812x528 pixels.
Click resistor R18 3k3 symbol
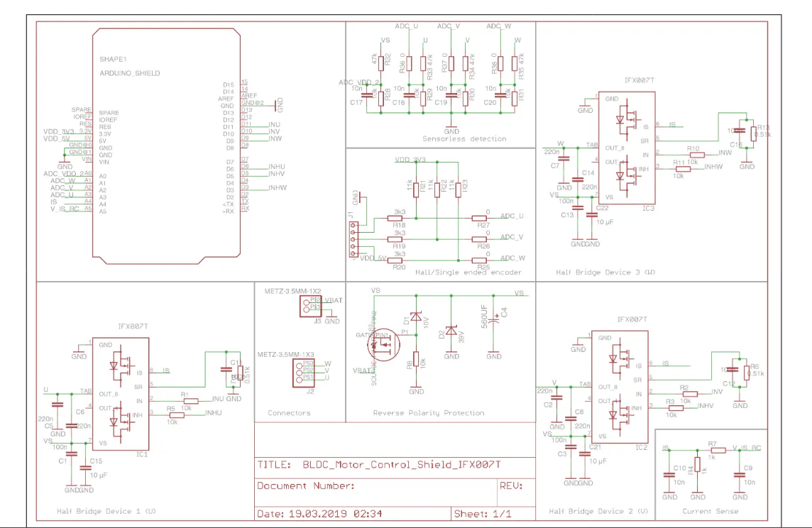click(x=395, y=219)
